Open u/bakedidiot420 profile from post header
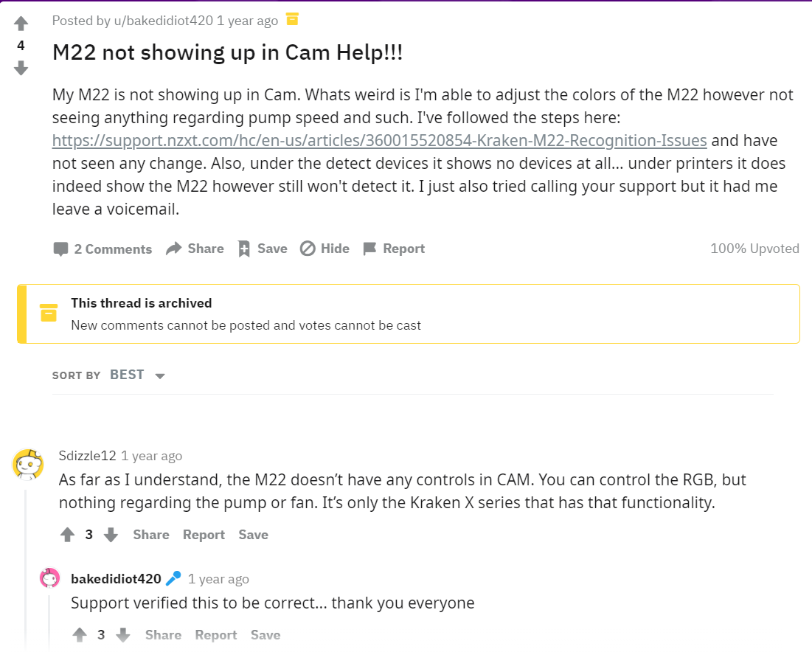Viewport: 812px width, 652px height. click(163, 21)
